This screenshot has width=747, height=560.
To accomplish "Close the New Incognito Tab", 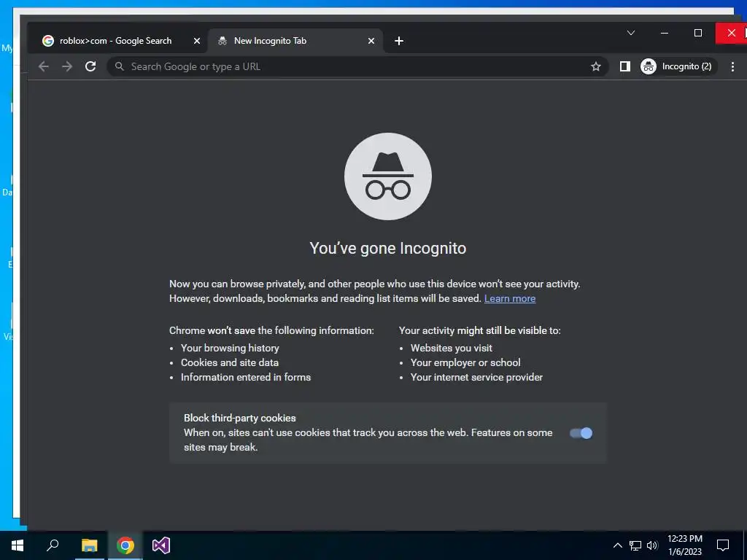I will [x=371, y=41].
